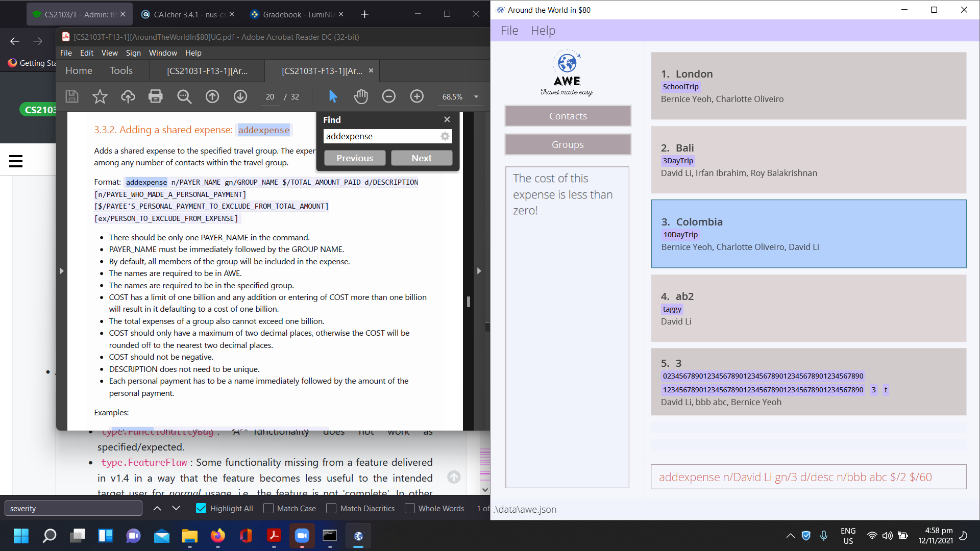
Task: Click the upload to cloud icon
Action: [128, 96]
